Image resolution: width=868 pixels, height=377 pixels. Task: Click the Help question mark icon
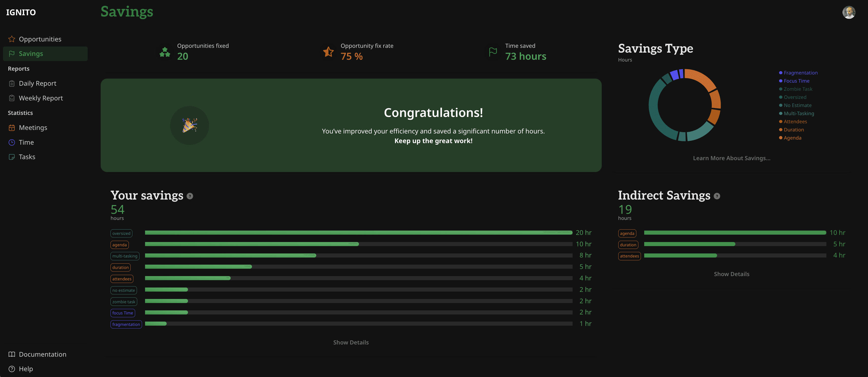(12, 369)
